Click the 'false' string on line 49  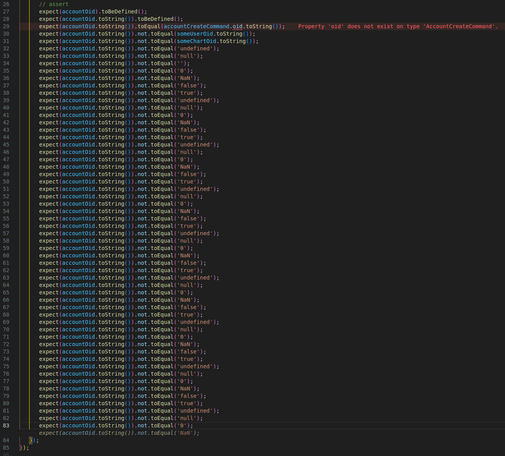188,174
